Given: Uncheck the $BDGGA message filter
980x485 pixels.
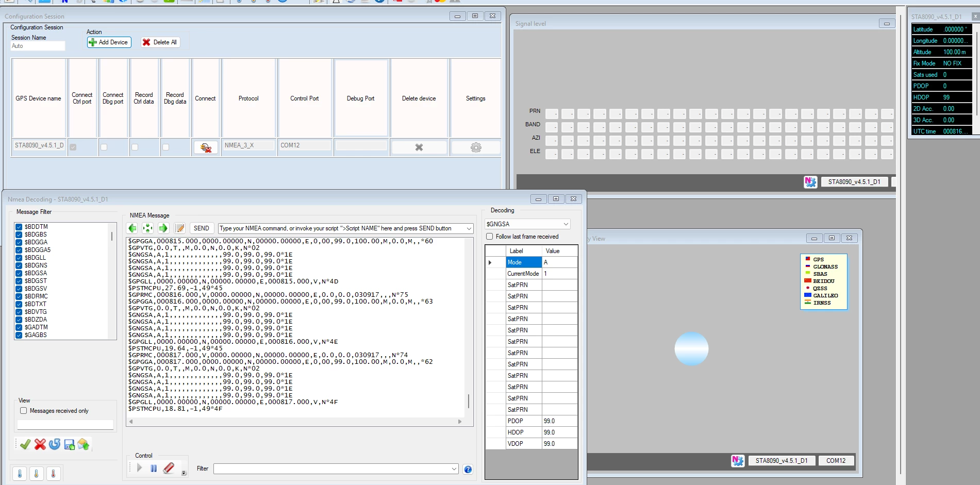Looking at the screenshot, I should (19, 242).
